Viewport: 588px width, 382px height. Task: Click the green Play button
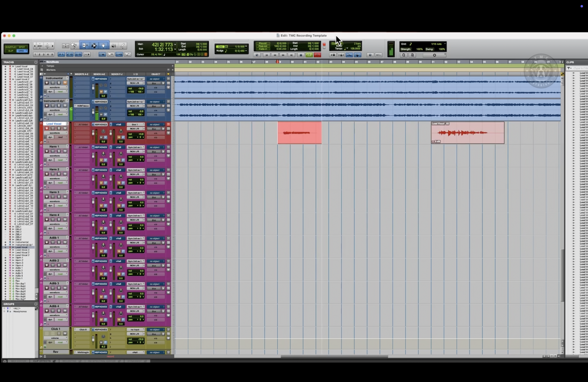click(309, 55)
